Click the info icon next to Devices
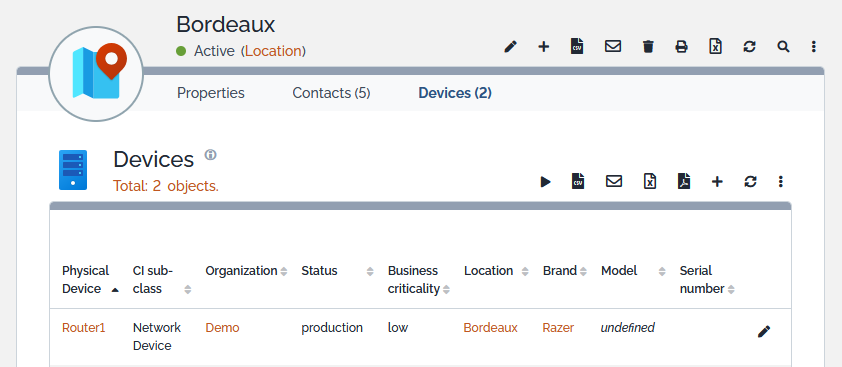This screenshot has width=842, height=367. pyautogui.click(x=210, y=155)
